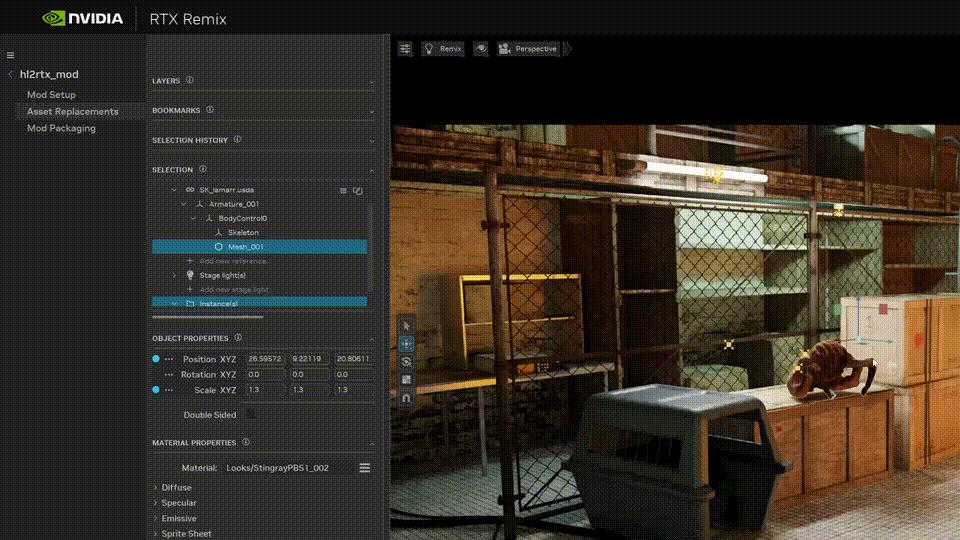
Task: Go back from hl2rtx_mod project
Action: [x=10, y=74]
